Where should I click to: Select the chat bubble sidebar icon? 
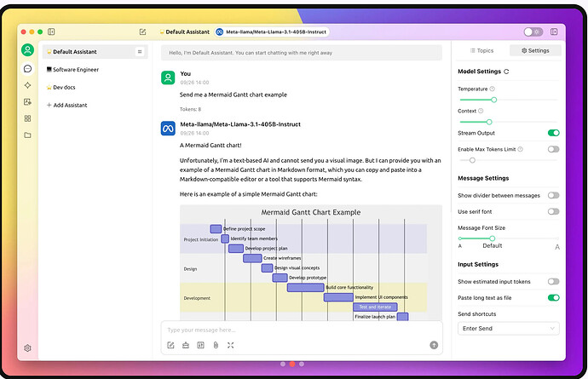tap(27, 69)
